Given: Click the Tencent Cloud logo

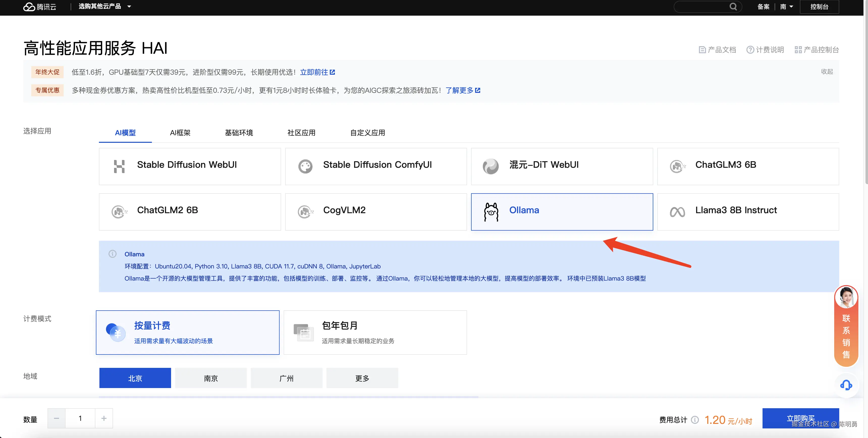Looking at the screenshot, I should 39,7.
